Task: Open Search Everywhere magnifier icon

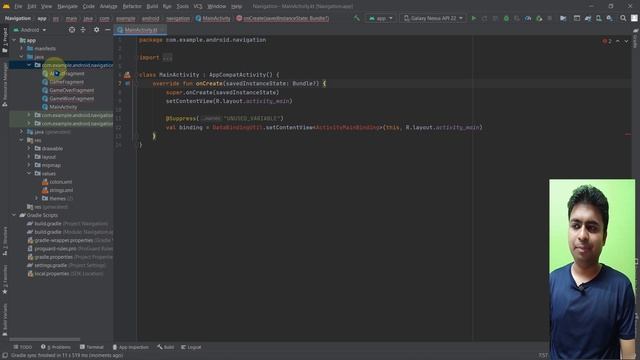Action: (x=623, y=18)
